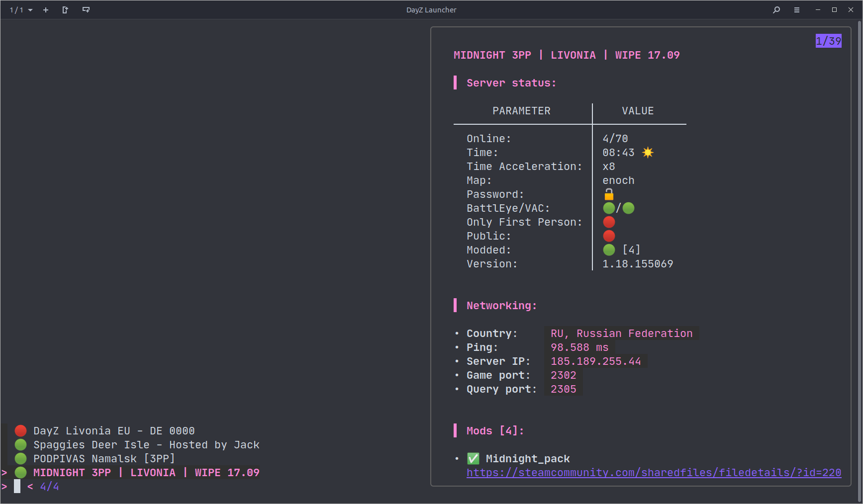The image size is (863, 504).
Task: Click Game port value 2302
Action: 564,375
